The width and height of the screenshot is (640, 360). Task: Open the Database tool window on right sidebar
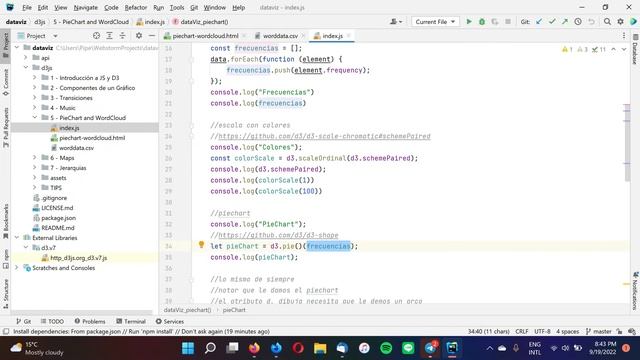pyautogui.click(x=635, y=50)
